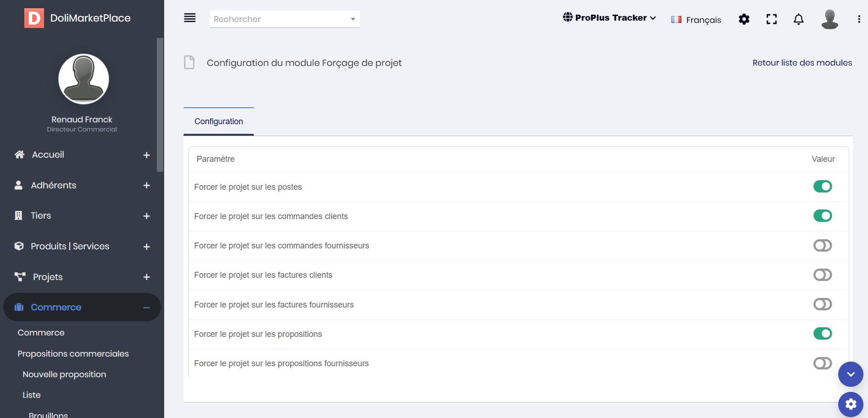Expand the Projets sidebar menu

[x=146, y=277]
